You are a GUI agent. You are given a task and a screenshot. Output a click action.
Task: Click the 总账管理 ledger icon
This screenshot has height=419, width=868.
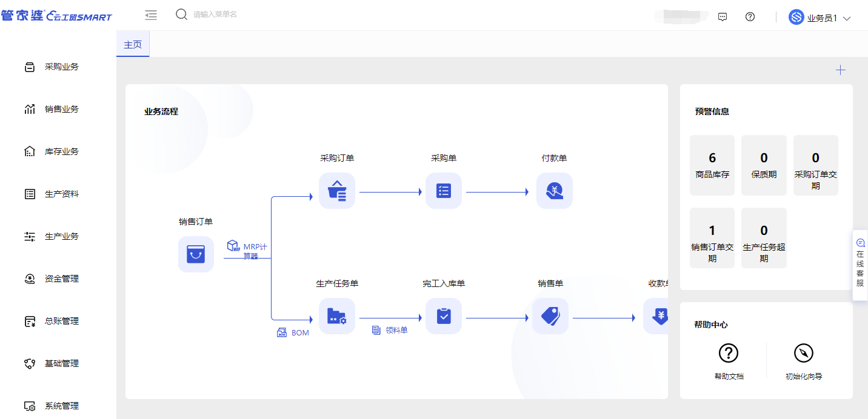[x=30, y=322]
